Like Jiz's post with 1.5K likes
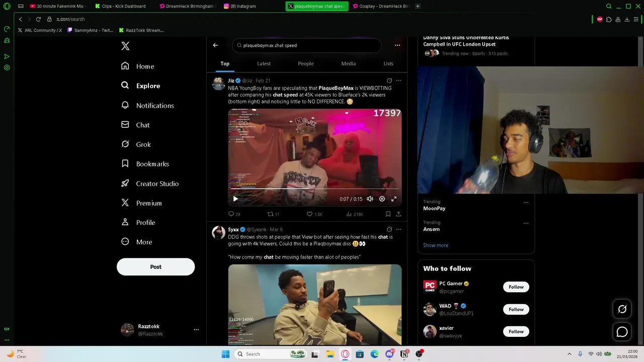 pyautogui.click(x=314, y=214)
